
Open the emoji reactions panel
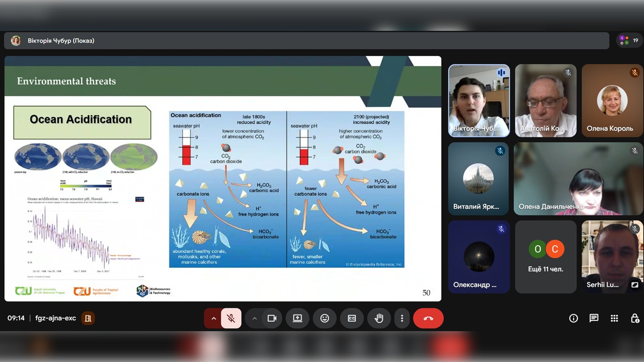click(x=324, y=318)
